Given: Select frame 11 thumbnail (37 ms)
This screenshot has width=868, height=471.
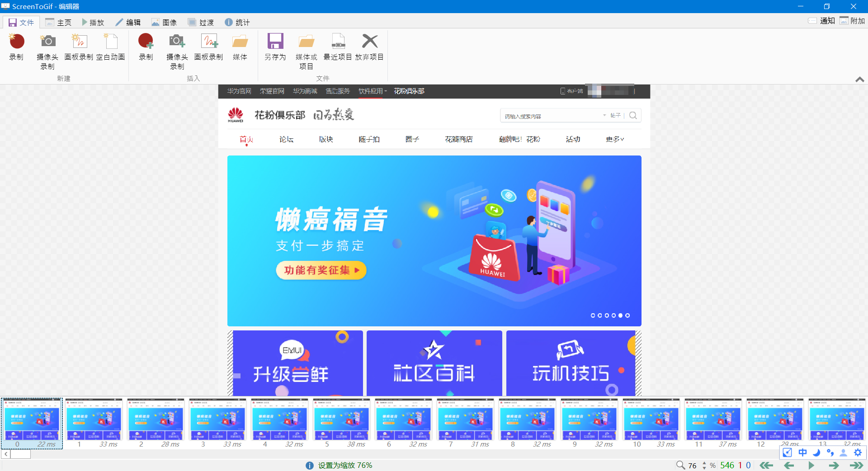Looking at the screenshot, I should pyautogui.click(x=713, y=423).
